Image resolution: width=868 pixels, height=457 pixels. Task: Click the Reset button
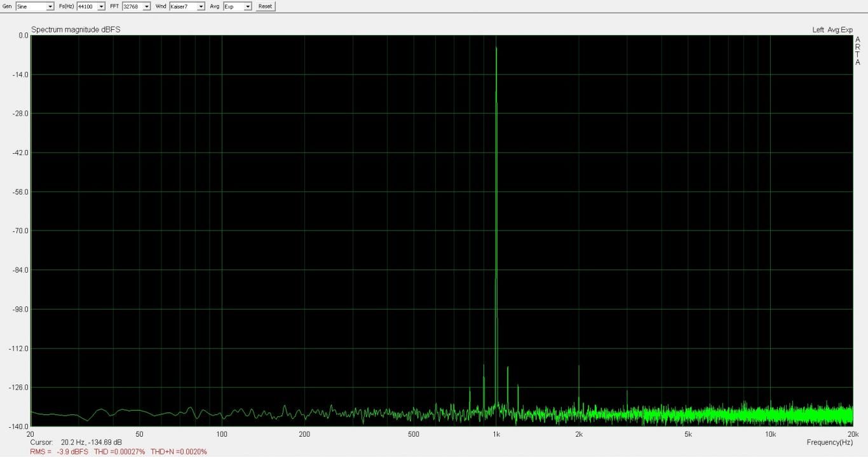[x=266, y=6]
